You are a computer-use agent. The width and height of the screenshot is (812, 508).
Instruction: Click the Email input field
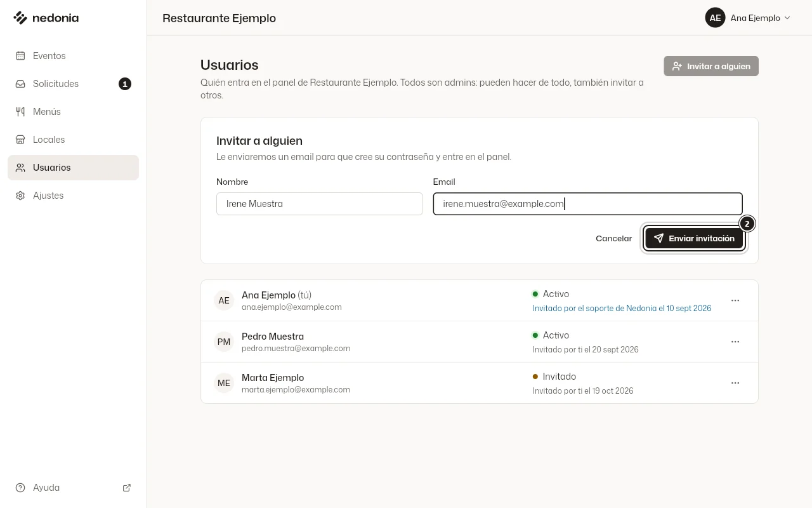coord(587,204)
